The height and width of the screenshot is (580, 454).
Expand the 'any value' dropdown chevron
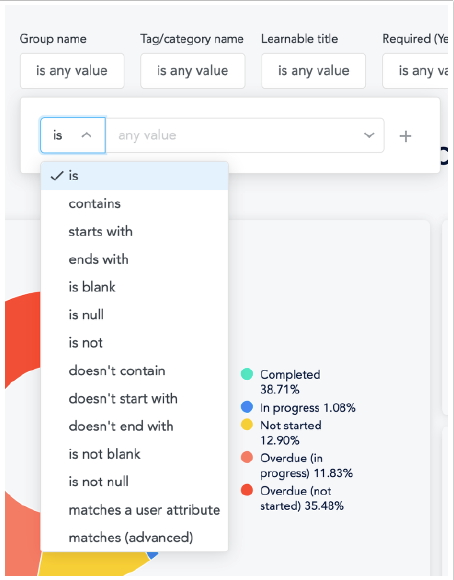pos(369,135)
